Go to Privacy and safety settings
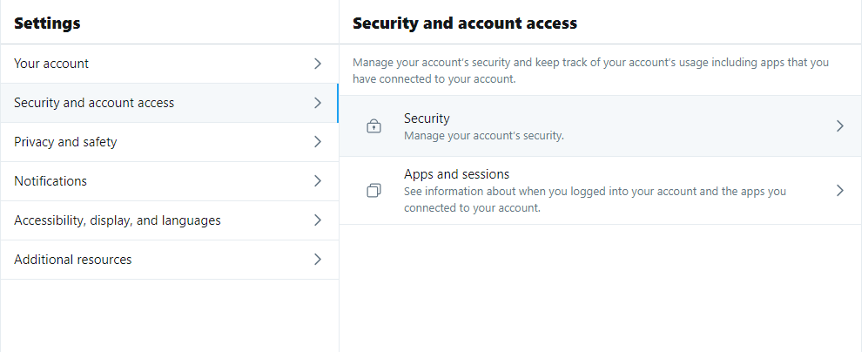Screen dimensions: 868x352 click(x=65, y=142)
